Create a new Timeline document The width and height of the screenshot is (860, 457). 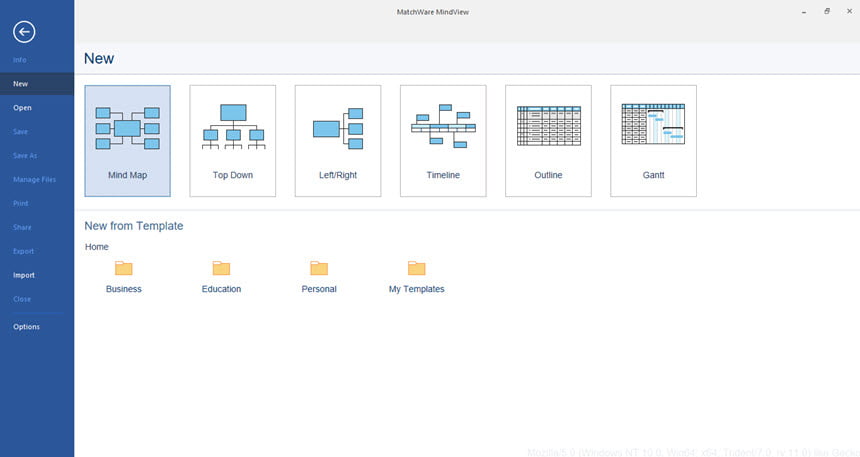(443, 140)
